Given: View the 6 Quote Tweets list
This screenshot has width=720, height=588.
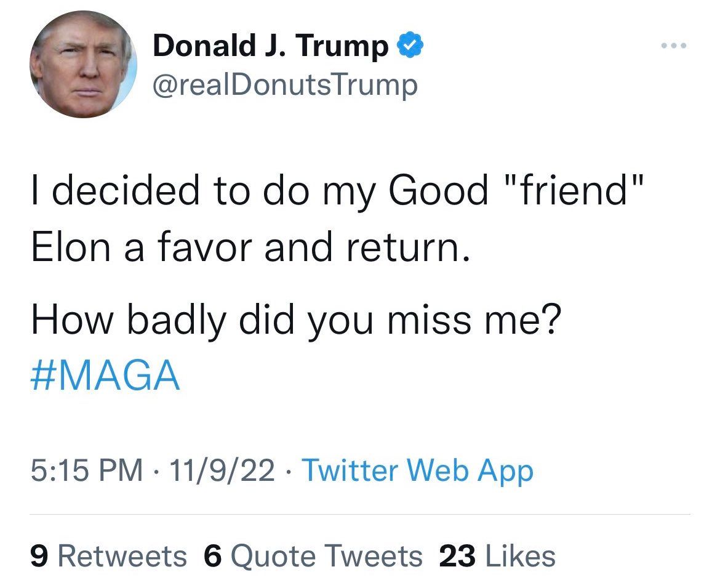Looking at the screenshot, I should [313, 556].
